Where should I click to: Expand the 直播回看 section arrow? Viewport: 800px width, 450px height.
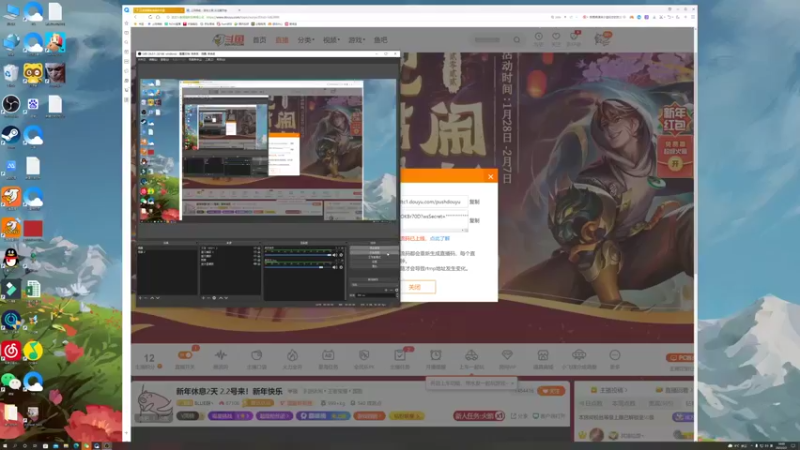[691, 390]
